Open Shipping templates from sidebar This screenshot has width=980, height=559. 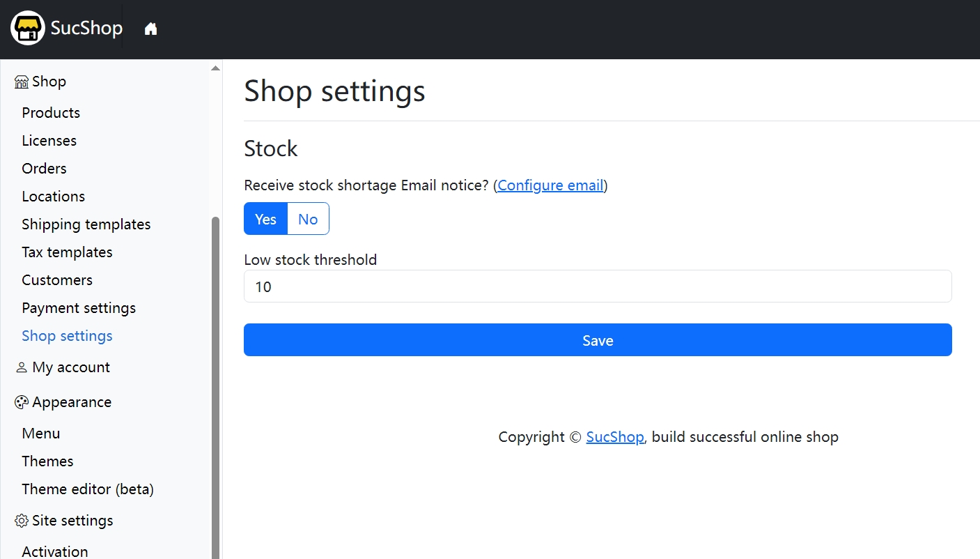pyautogui.click(x=86, y=224)
